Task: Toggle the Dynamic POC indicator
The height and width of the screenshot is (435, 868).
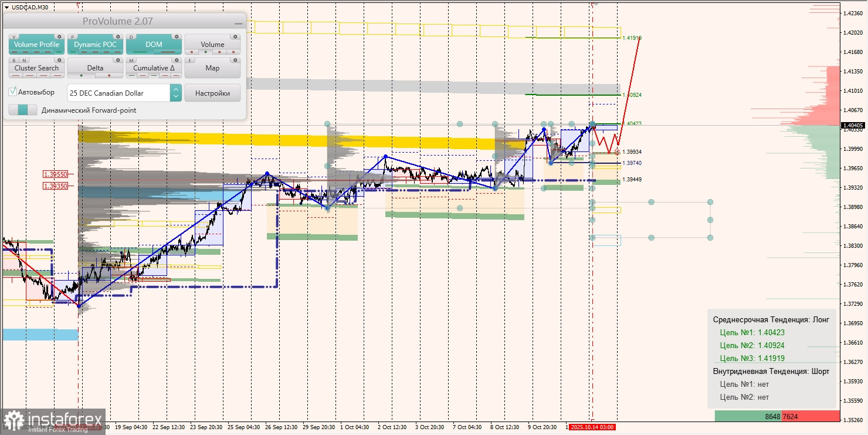Action: pyautogui.click(x=95, y=45)
